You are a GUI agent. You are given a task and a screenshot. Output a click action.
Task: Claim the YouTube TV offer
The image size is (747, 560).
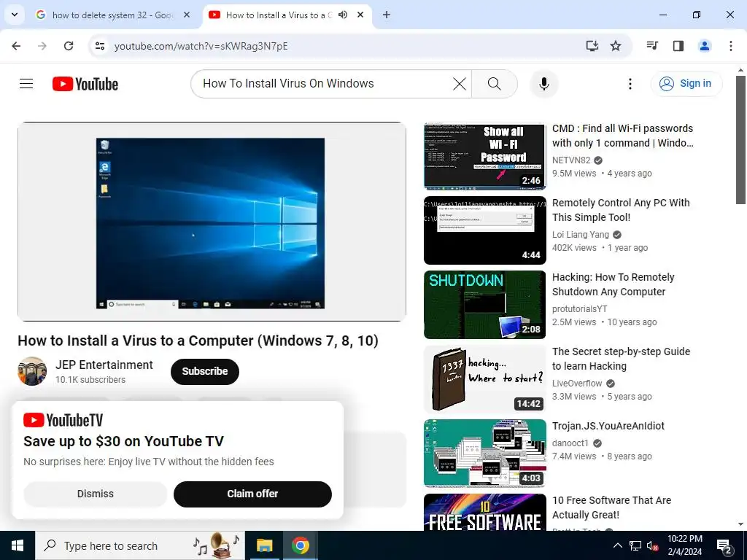(x=252, y=494)
